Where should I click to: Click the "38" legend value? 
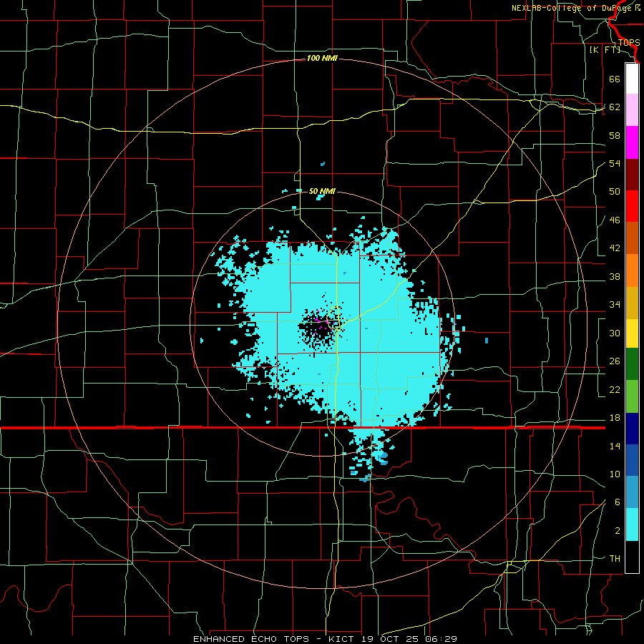615,277
